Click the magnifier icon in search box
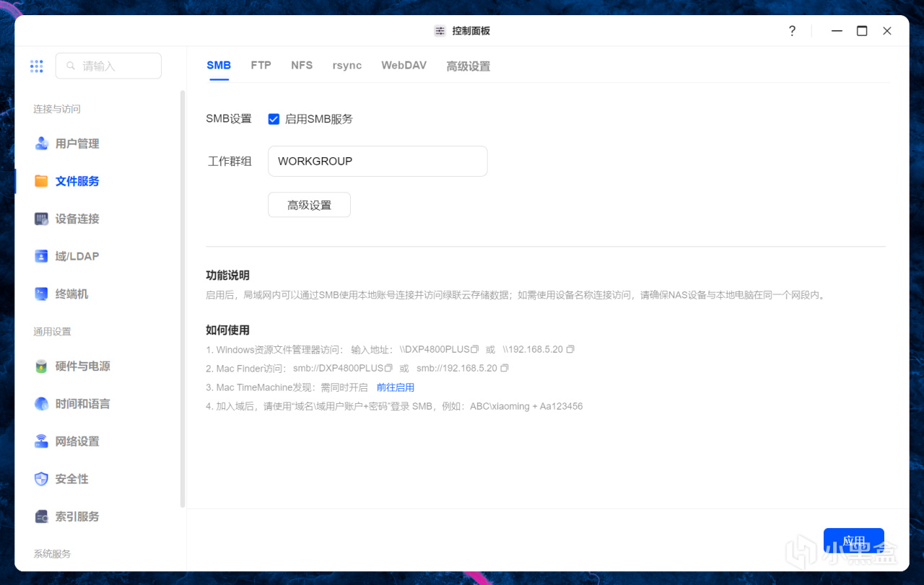924x585 pixels. pyautogui.click(x=71, y=66)
